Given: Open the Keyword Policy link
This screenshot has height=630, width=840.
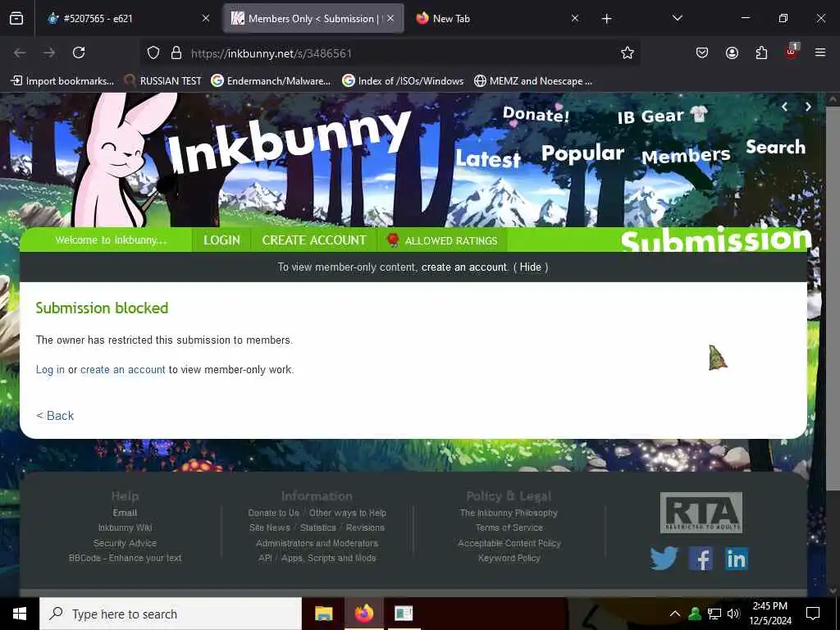Looking at the screenshot, I should 509,558.
